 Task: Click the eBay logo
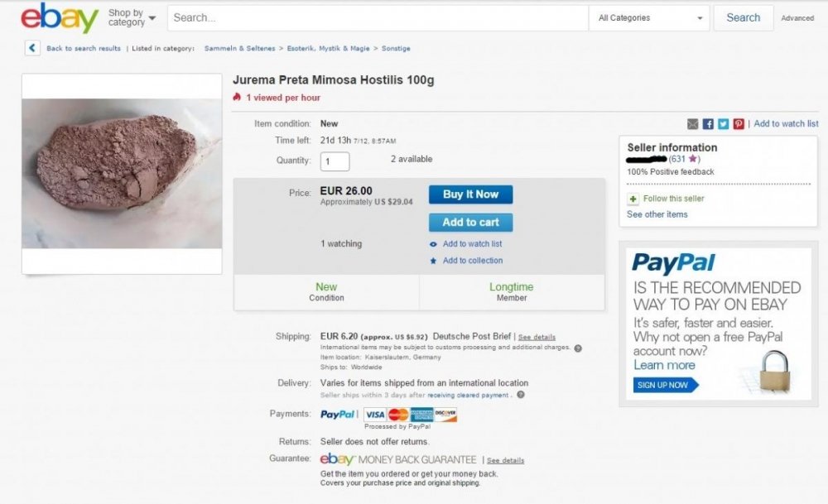click(x=60, y=17)
